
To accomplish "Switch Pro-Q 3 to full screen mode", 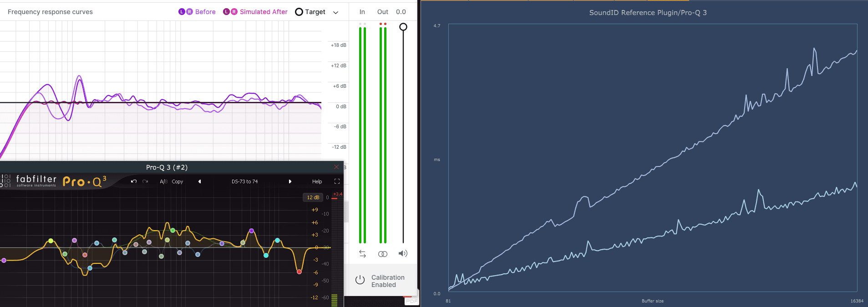I will click(337, 181).
